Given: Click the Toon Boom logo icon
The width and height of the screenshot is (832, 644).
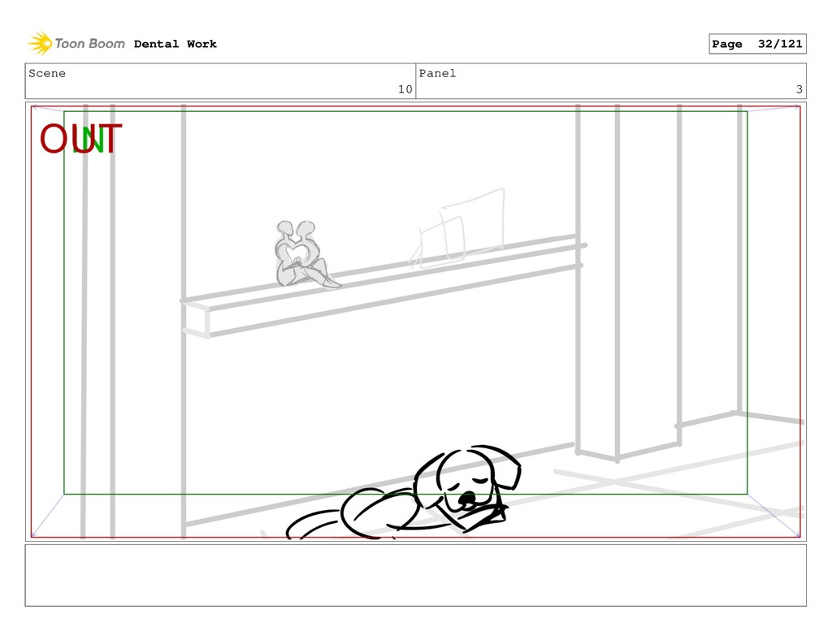Looking at the screenshot, I should click(x=41, y=44).
